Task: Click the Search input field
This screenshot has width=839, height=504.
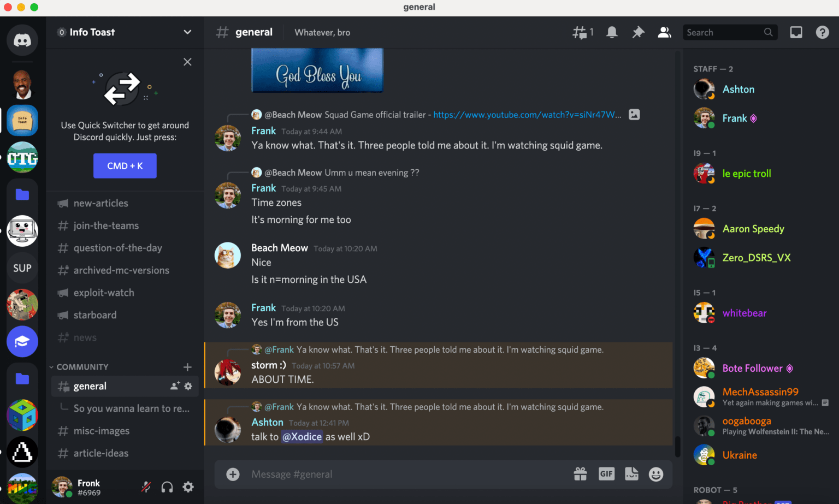Action: (726, 32)
